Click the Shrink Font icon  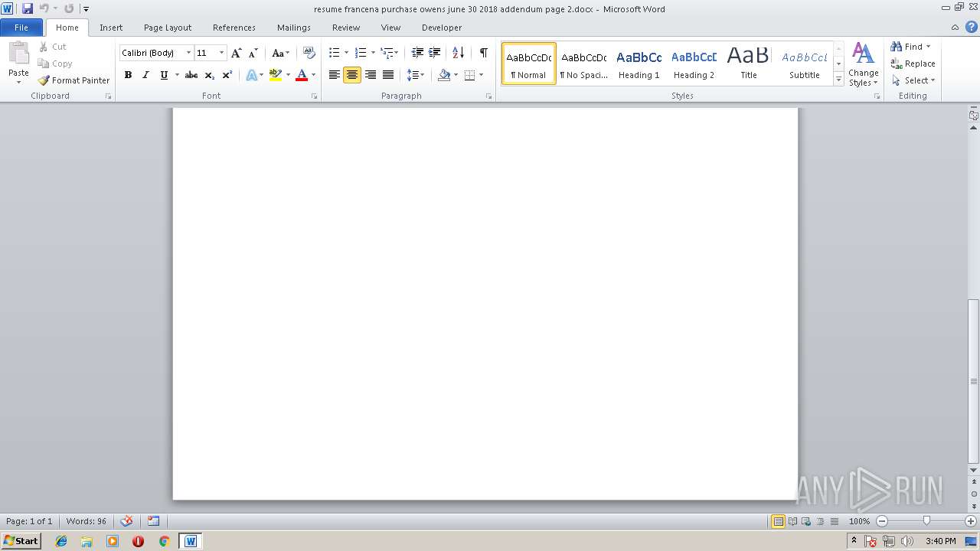253,53
